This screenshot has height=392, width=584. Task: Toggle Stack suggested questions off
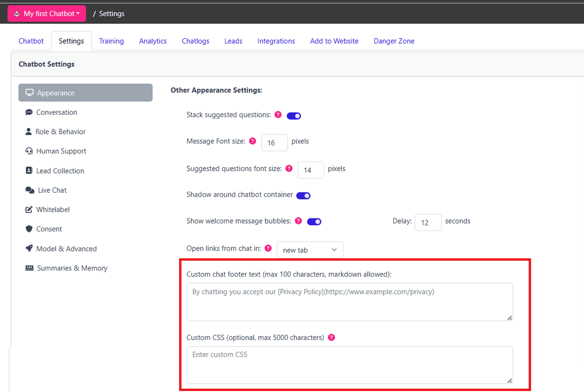click(293, 115)
